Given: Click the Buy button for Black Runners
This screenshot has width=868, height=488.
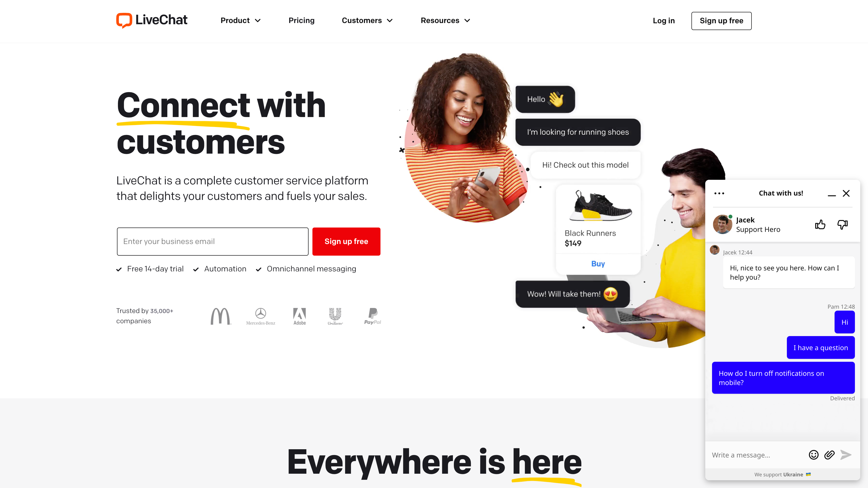Looking at the screenshot, I should click(x=598, y=264).
